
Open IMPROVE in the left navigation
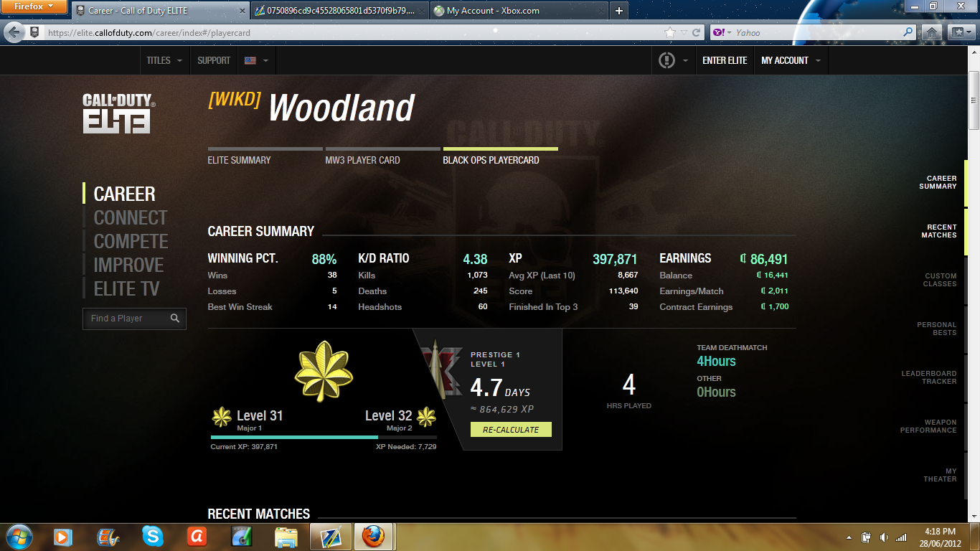coord(129,265)
